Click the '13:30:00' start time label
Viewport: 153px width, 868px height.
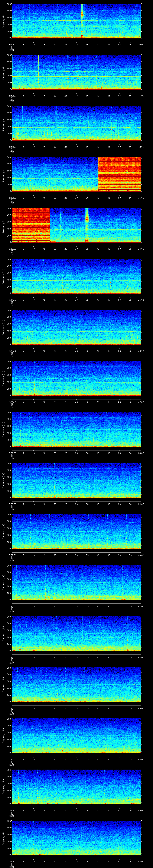pos(12,96)
